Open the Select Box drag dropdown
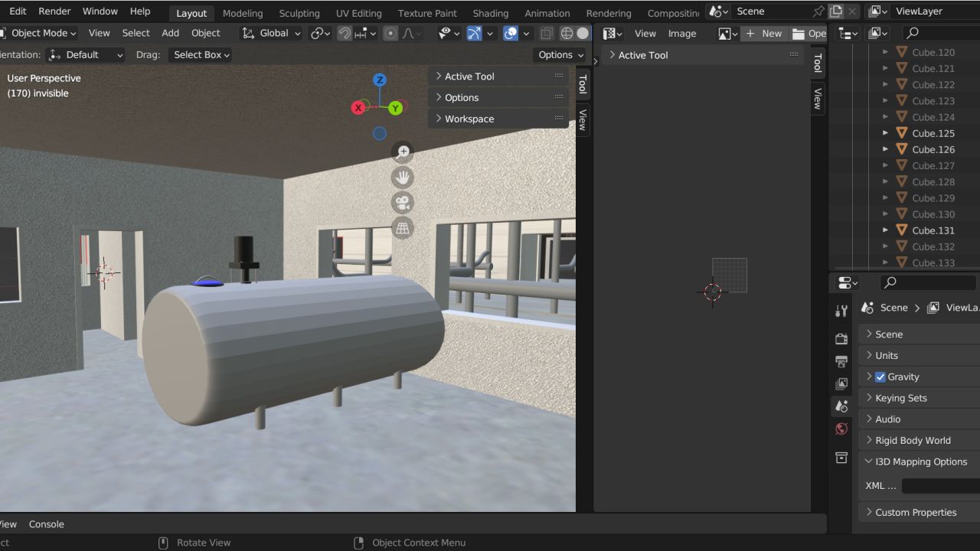The image size is (980, 551). [x=200, y=54]
